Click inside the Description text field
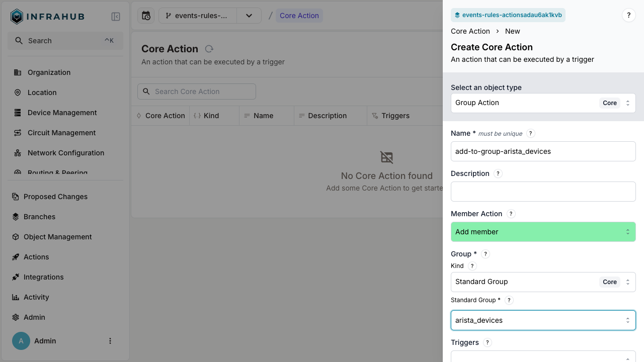Viewport: 644px width, 362px height. point(543,192)
